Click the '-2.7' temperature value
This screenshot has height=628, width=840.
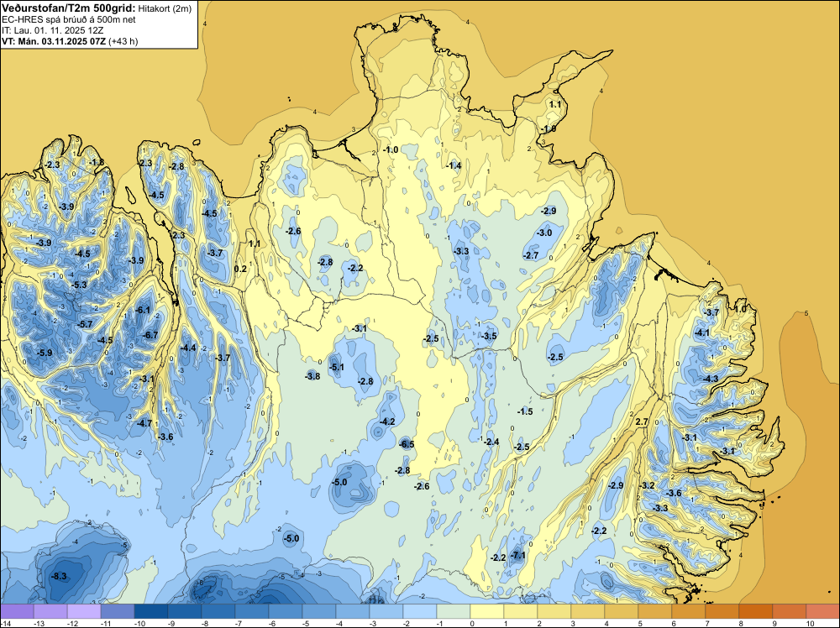pyautogui.click(x=531, y=255)
